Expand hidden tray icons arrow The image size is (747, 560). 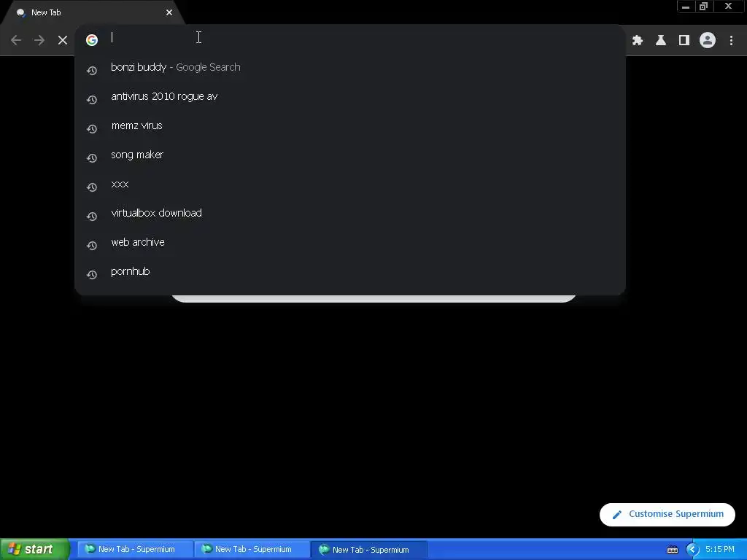coord(692,550)
